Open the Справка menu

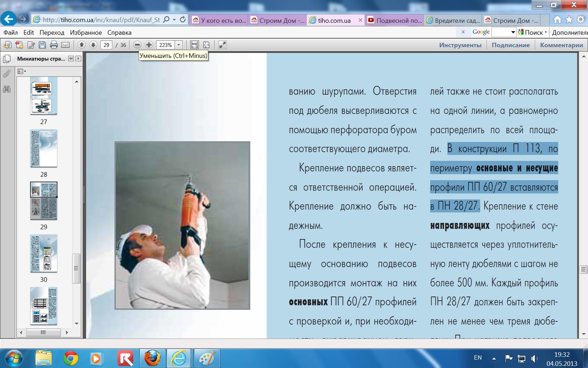tap(120, 32)
